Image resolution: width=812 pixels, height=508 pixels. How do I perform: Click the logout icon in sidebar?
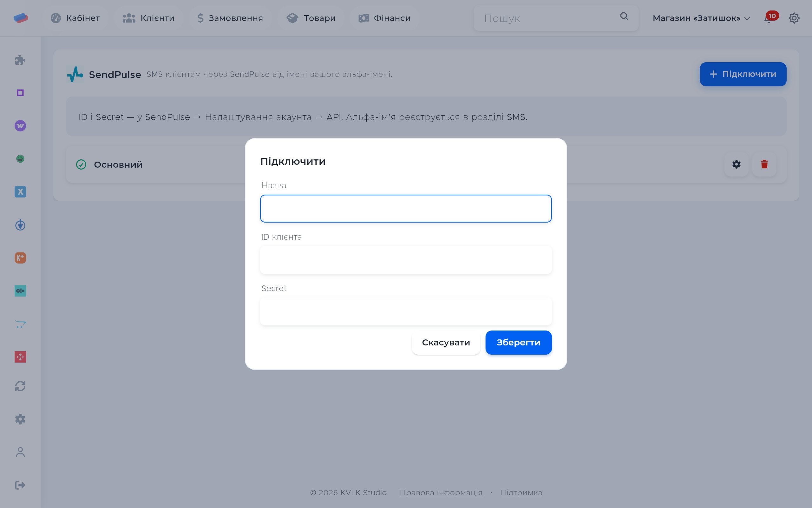point(20,485)
